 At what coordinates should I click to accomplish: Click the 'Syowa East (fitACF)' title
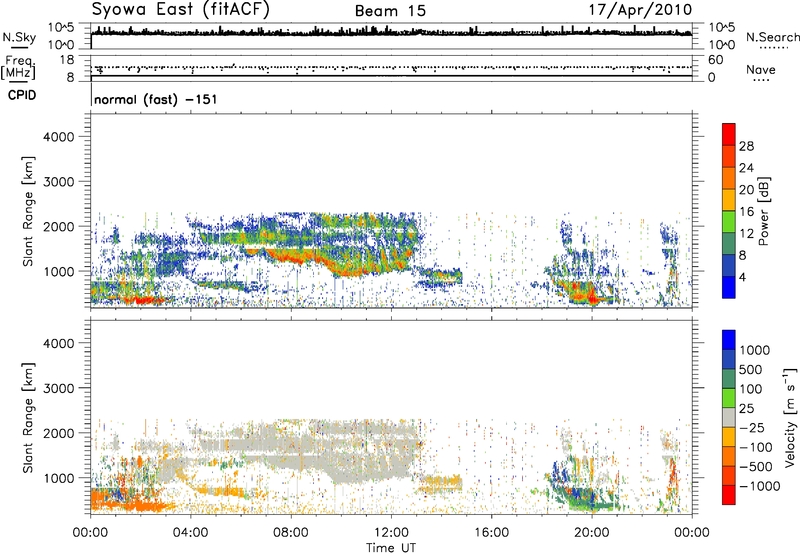pos(180,10)
